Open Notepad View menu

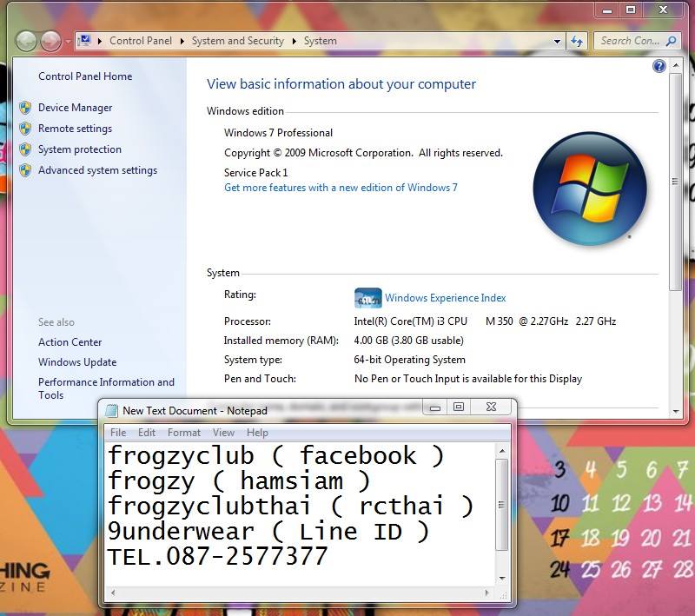(223, 433)
